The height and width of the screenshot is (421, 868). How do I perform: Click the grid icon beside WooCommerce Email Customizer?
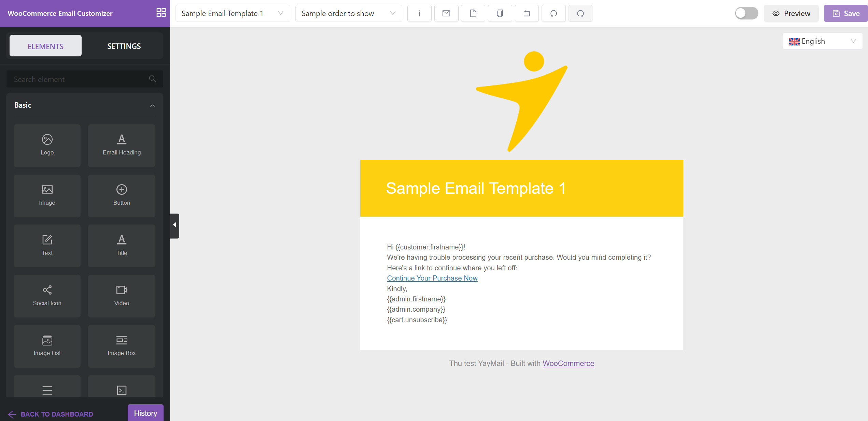click(161, 13)
